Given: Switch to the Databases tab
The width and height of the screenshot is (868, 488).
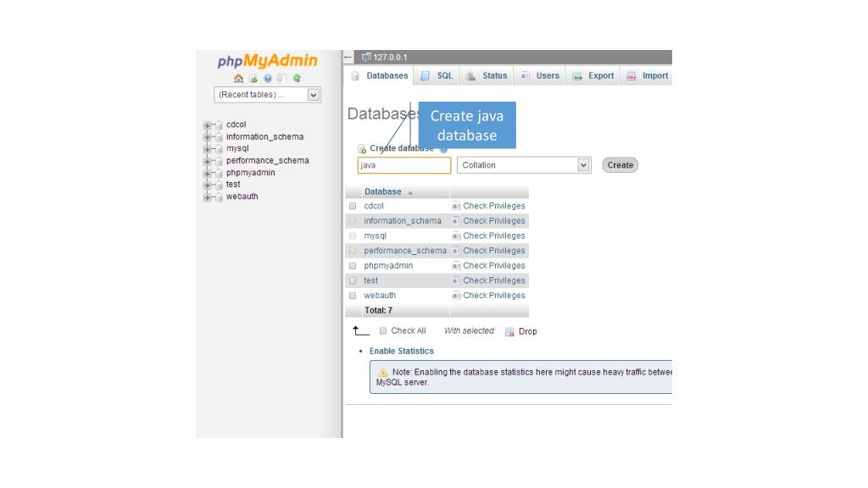Looking at the screenshot, I should [x=379, y=75].
